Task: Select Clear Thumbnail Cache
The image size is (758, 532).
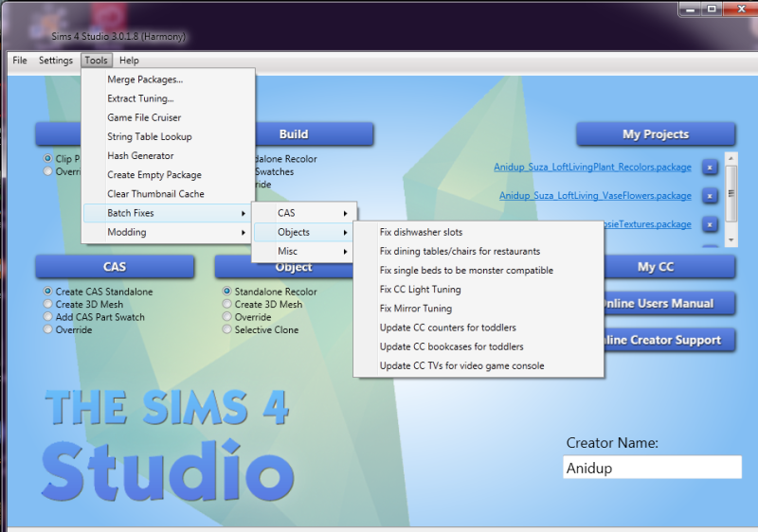Action: 168,194
